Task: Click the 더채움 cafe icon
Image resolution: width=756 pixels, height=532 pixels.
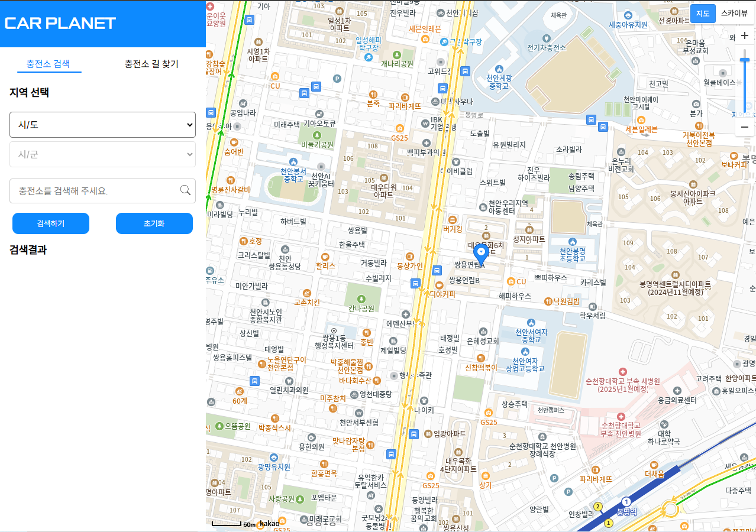Action: point(654,465)
